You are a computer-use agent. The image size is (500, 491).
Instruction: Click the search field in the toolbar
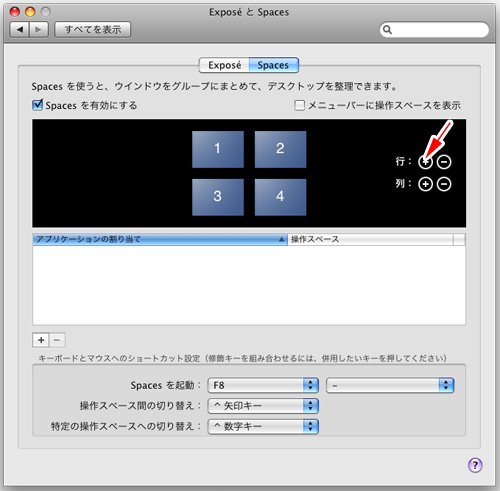click(434, 30)
